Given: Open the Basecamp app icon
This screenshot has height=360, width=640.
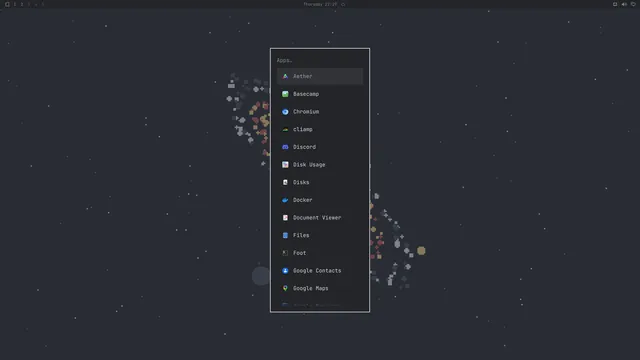Looking at the screenshot, I should [x=285, y=94].
